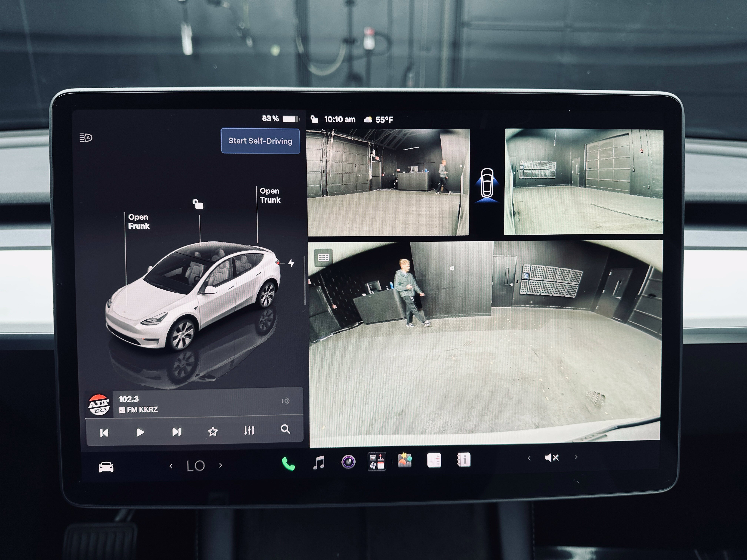This screenshot has height=560, width=747.
Task: Open the Frunk
Action: coord(138,221)
